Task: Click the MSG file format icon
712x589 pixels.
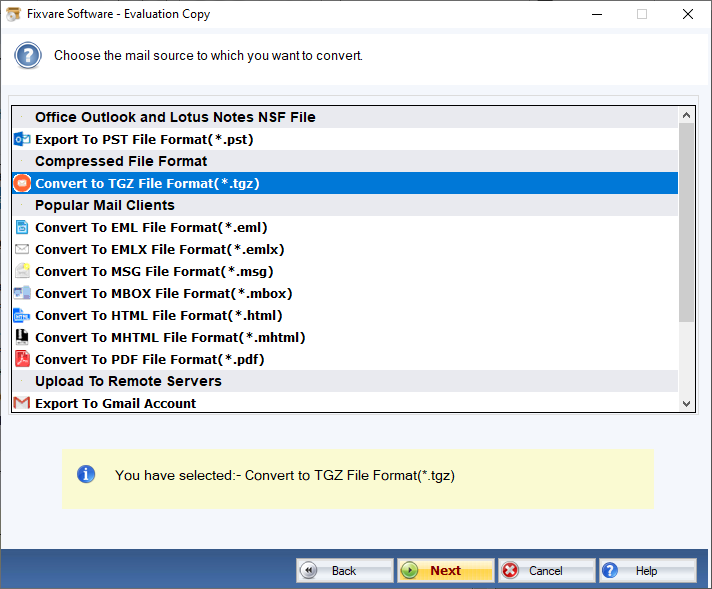Action: click(22, 271)
